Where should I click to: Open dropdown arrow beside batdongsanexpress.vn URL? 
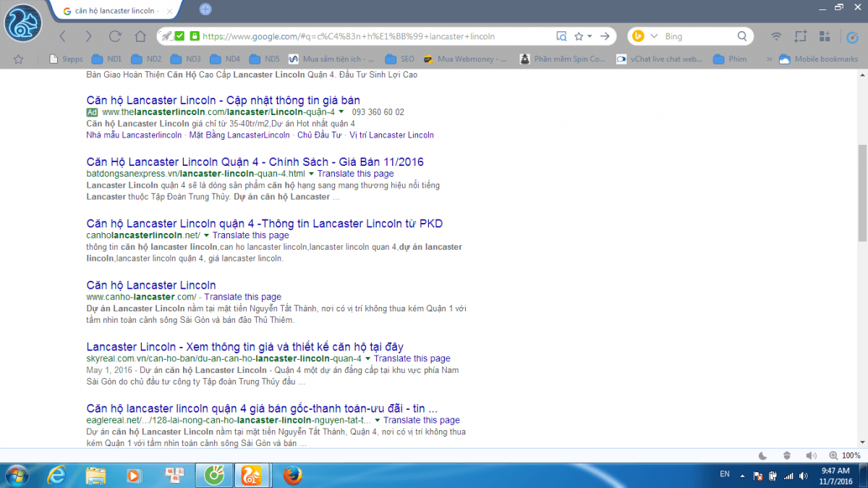tap(311, 174)
